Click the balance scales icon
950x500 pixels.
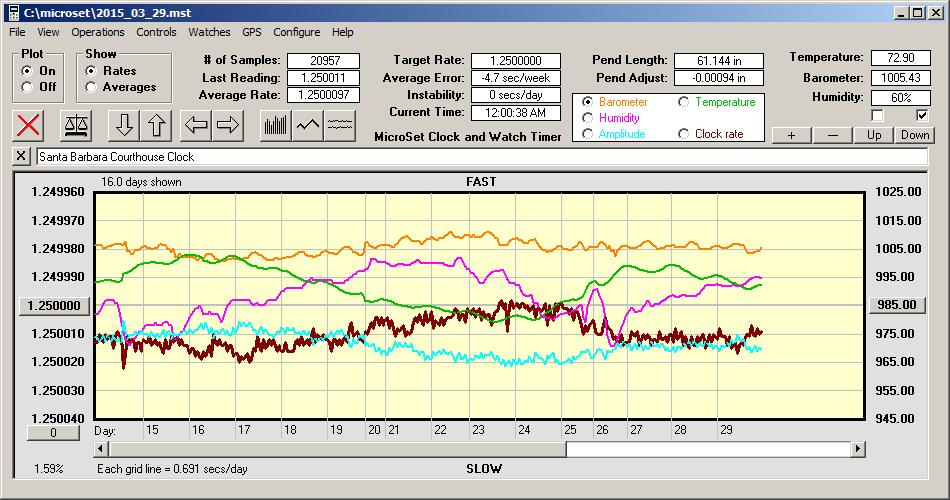click(76, 125)
